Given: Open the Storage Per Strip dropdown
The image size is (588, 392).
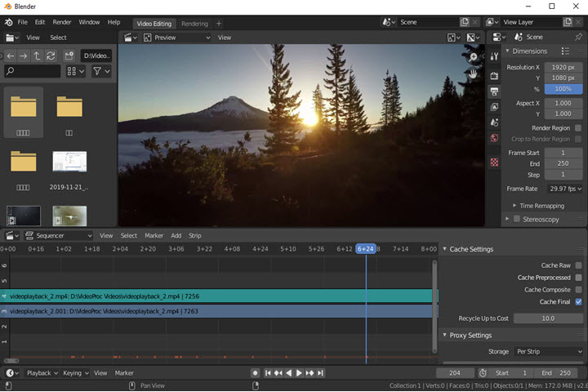Looking at the screenshot, I should tap(548, 351).
